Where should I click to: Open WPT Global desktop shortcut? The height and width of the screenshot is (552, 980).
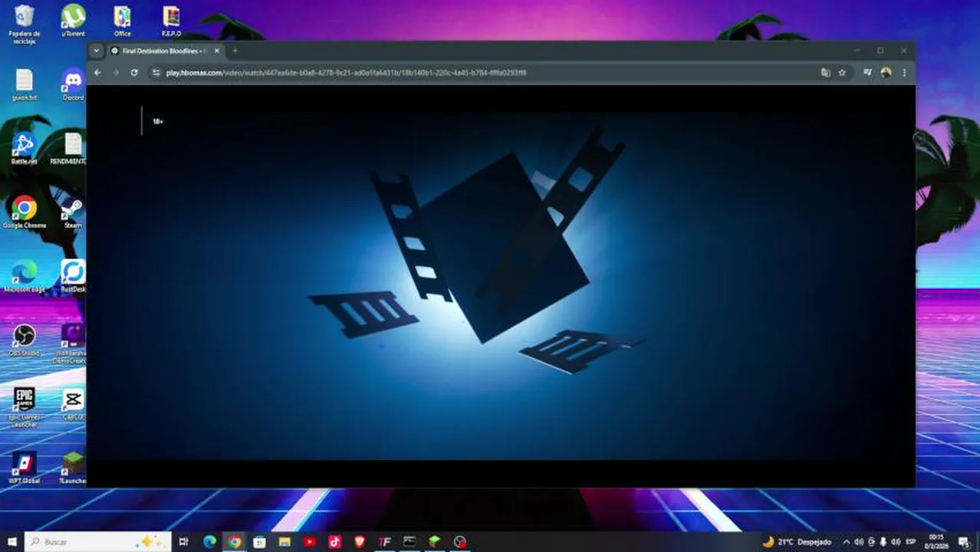pyautogui.click(x=25, y=468)
